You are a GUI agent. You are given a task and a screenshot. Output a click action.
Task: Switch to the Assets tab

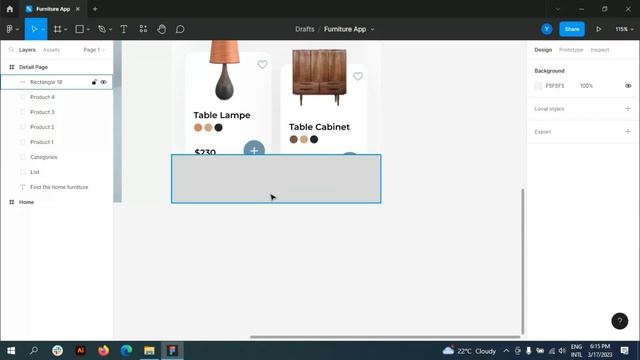tap(51, 50)
